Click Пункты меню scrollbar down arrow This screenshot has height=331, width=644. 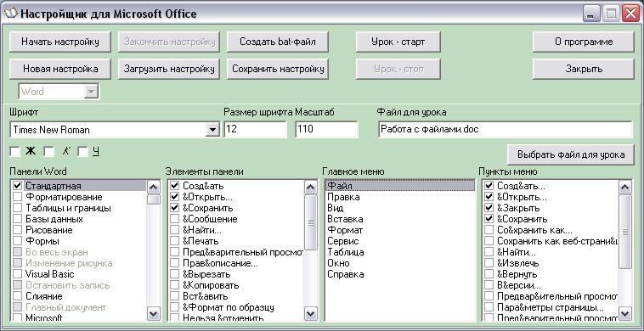[625, 314]
